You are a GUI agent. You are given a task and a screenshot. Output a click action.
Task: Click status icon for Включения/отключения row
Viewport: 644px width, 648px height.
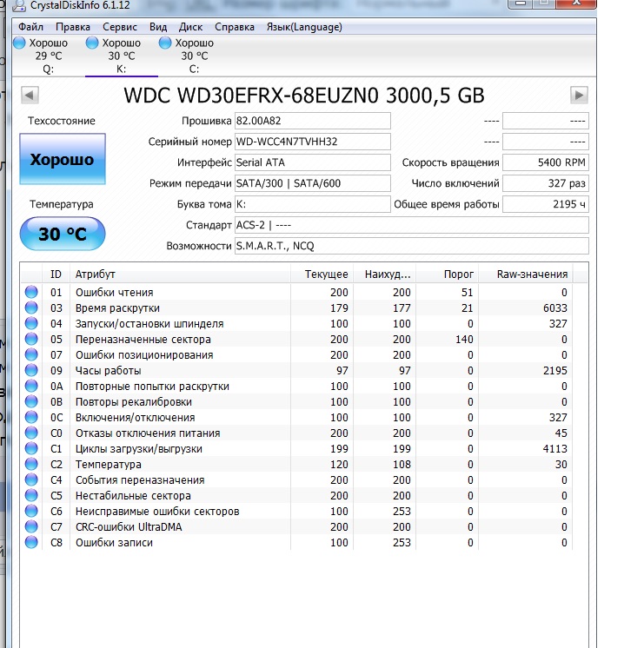tap(31, 418)
